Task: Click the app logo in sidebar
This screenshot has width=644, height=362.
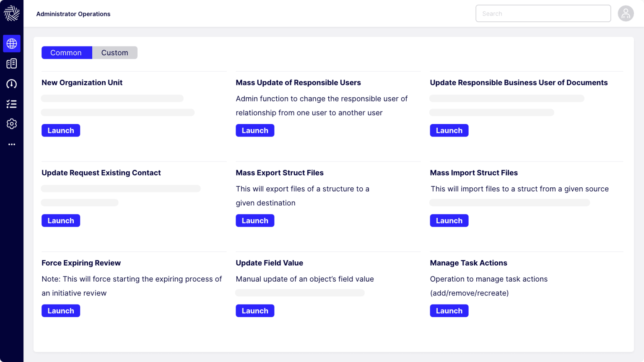Action: point(12,13)
